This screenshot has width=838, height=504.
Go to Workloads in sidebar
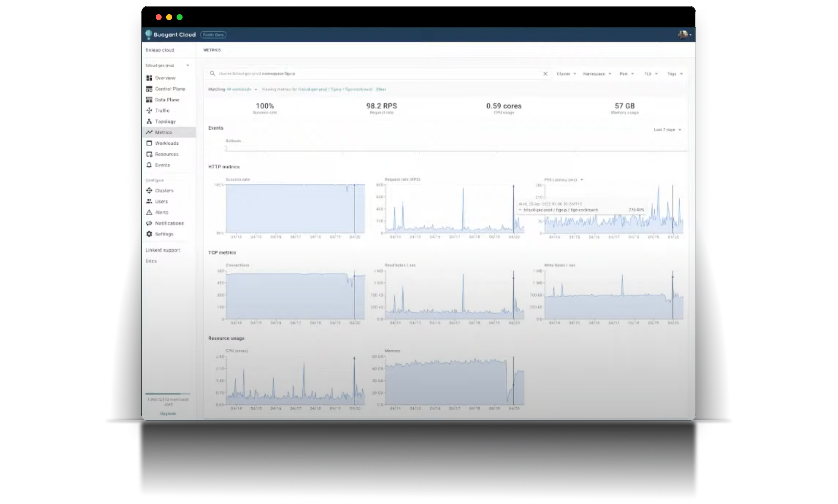coord(167,143)
